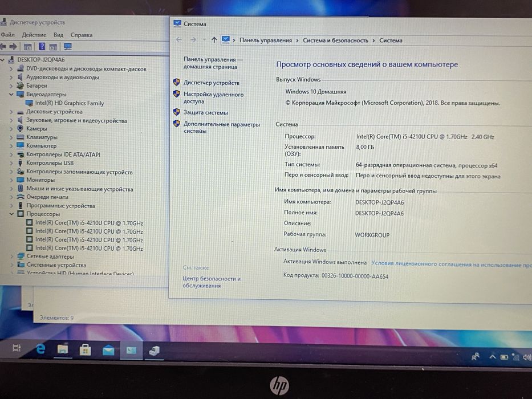532x399 pixels.
Task: Select Intel(R) HD Graphics Family device
Action: pyautogui.click(x=70, y=103)
